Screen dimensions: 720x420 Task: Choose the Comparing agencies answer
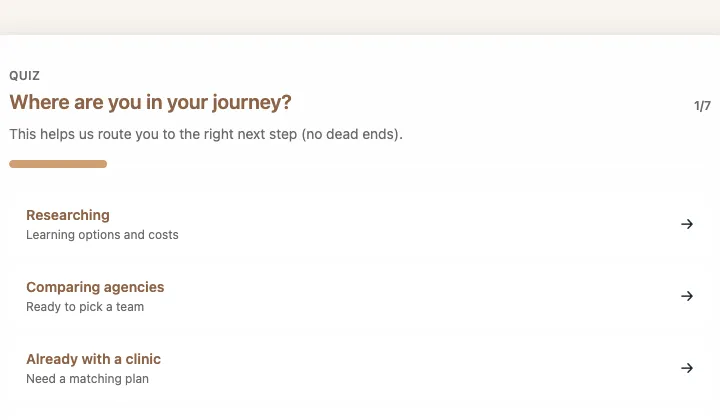coord(95,287)
